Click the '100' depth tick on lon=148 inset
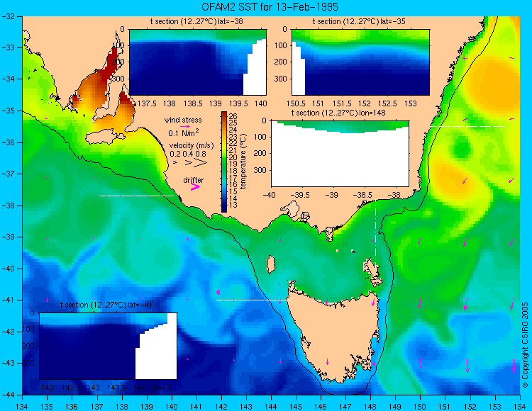 click(261, 137)
